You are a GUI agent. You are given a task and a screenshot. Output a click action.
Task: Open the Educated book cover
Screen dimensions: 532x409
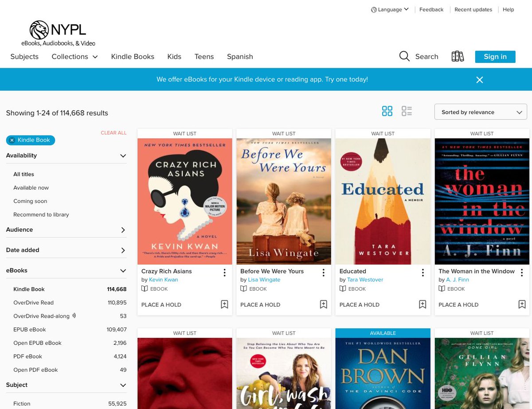(x=383, y=202)
